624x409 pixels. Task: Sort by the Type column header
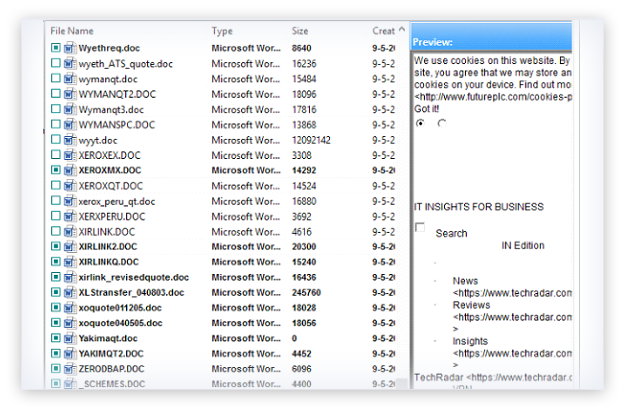pos(222,31)
